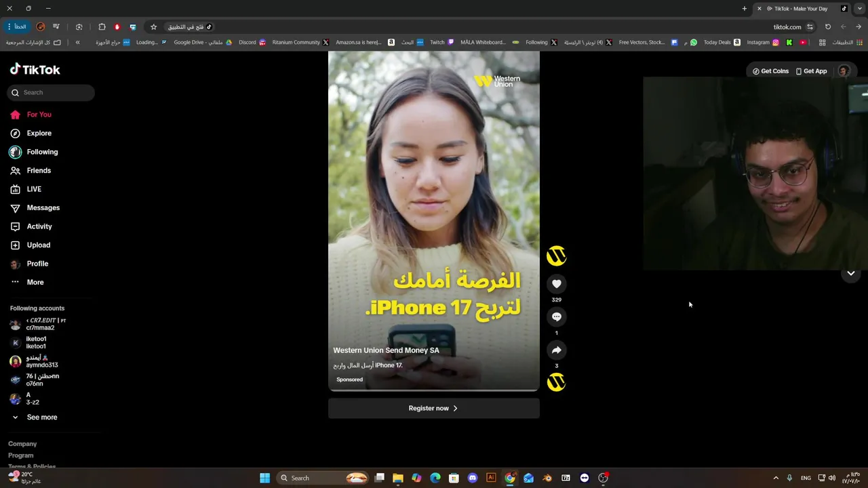The height and width of the screenshot is (488, 868).
Task: Open the Discord bookmark
Action: click(252, 42)
